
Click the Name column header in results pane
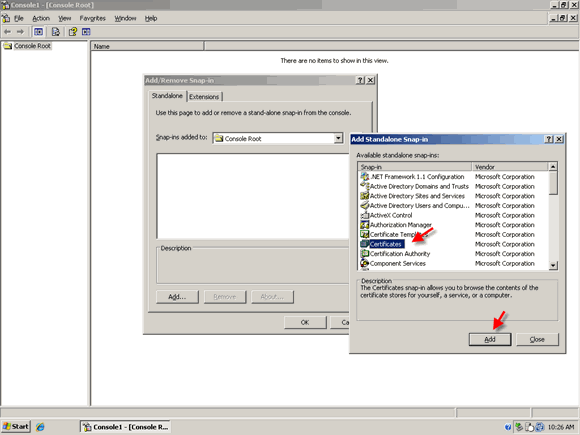pos(147,46)
